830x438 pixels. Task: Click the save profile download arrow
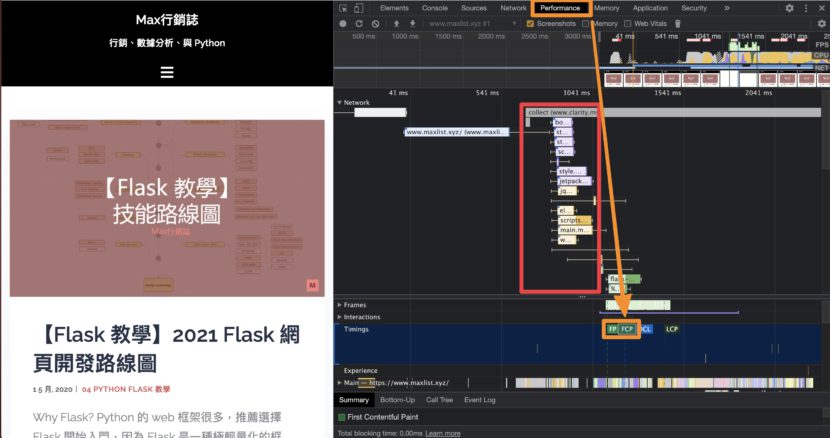coord(411,23)
